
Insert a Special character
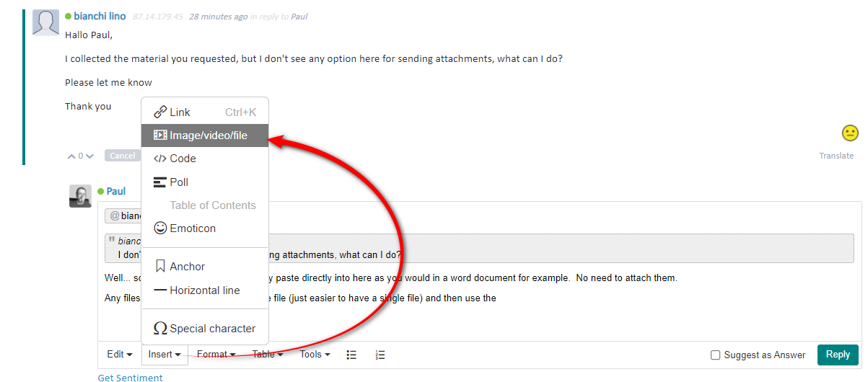pos(212,328)
